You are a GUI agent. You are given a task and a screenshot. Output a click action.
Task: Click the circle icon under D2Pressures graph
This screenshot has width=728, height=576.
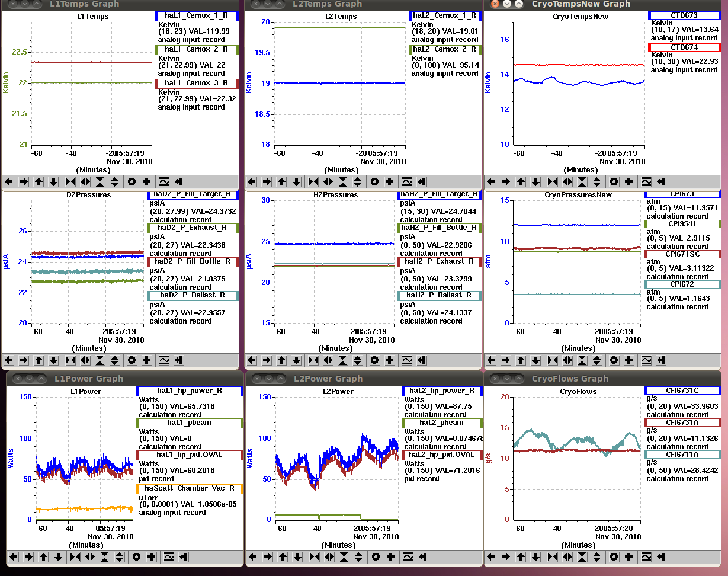(132, 360)
